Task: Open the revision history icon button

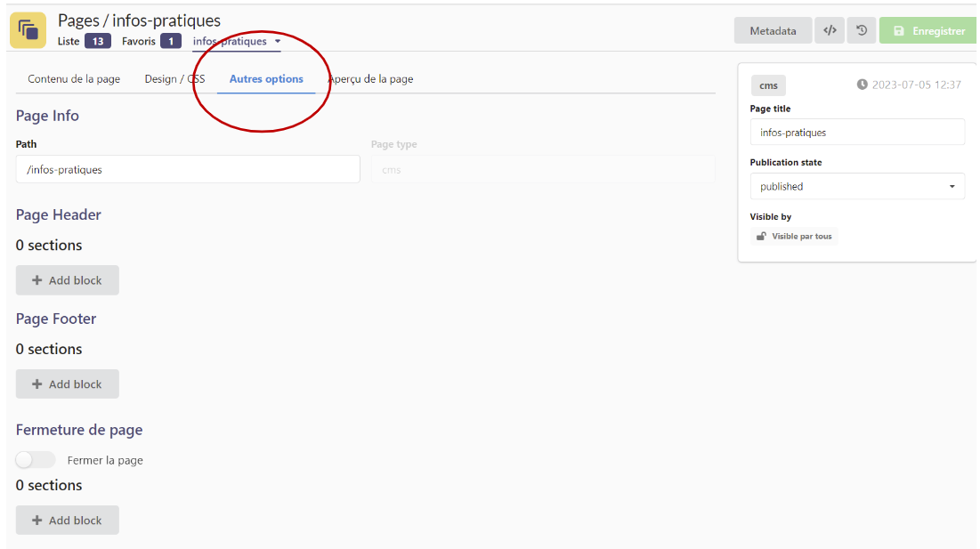Action: 862,31
